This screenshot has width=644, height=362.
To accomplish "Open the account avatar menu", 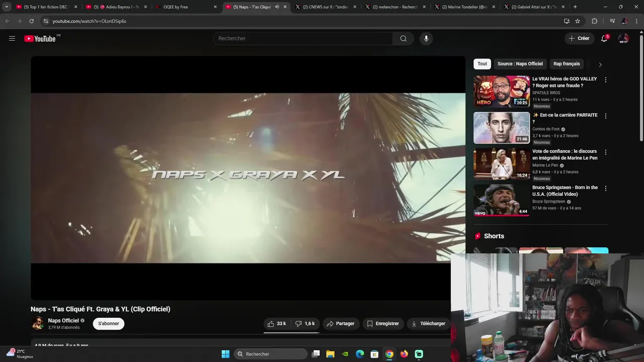I will coord(623,39).
